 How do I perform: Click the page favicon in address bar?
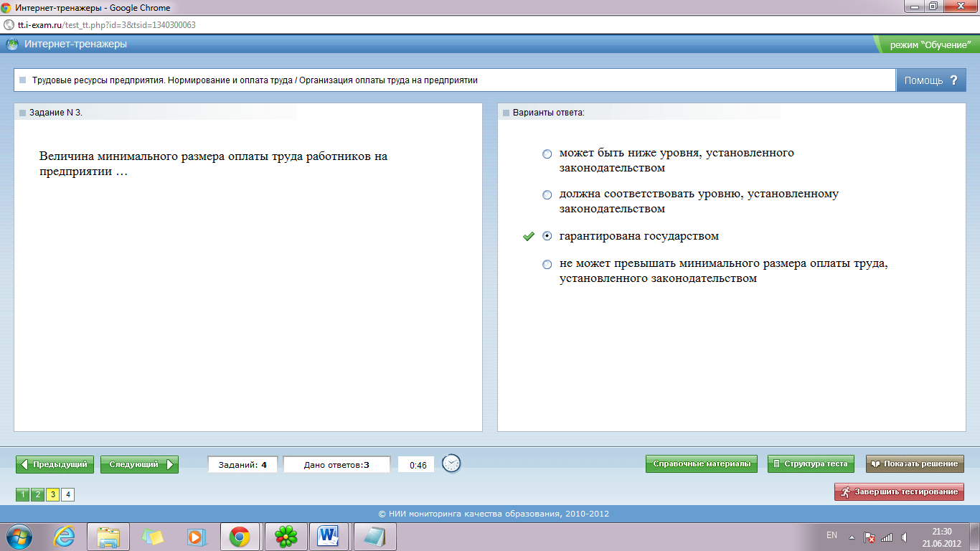tap(9, 24)
